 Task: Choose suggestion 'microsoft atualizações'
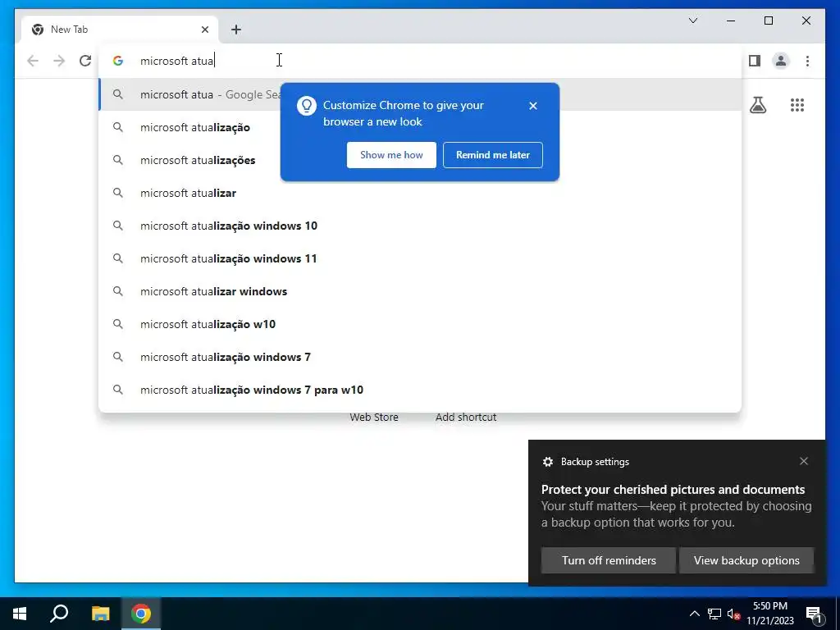pos(421,160)
